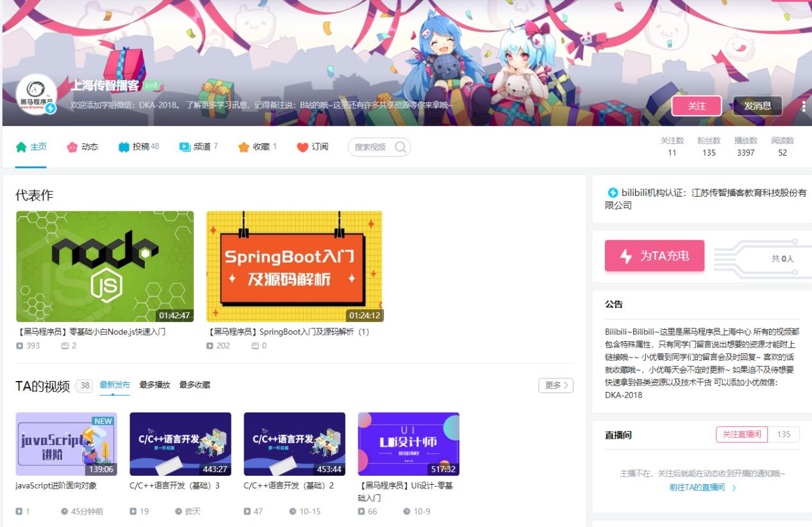Click the LV2 level badge
This screenshot has height=527, width=812.
[x=151, y=86]
